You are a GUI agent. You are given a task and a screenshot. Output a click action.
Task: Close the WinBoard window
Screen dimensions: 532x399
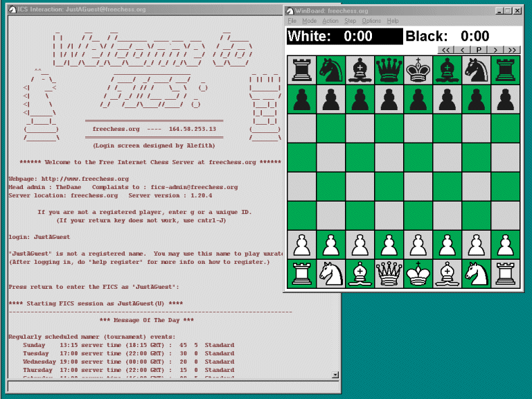tap(517, 11)
